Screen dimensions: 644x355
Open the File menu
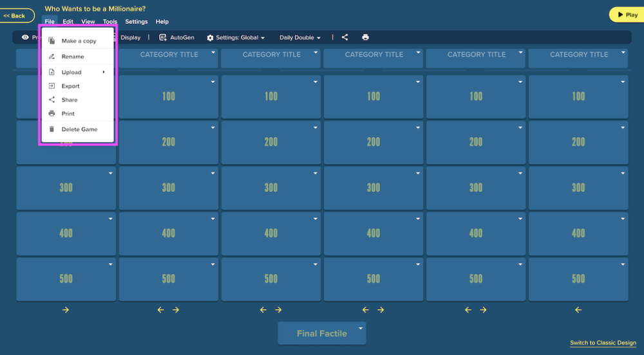(50, 21)
